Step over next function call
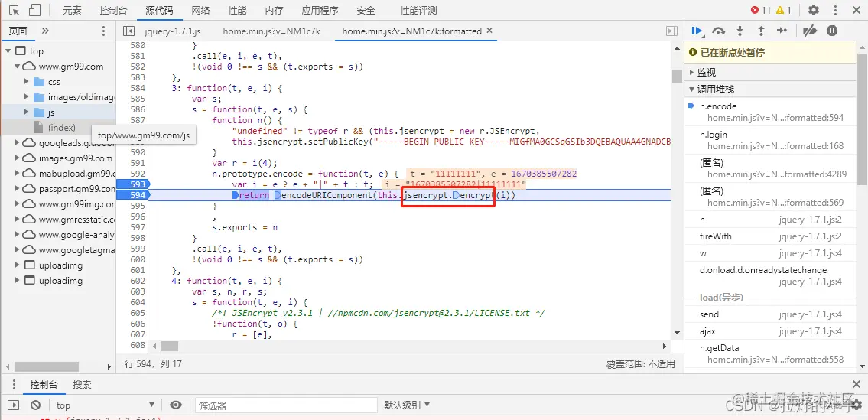The image size is (868, 420). 719,31
